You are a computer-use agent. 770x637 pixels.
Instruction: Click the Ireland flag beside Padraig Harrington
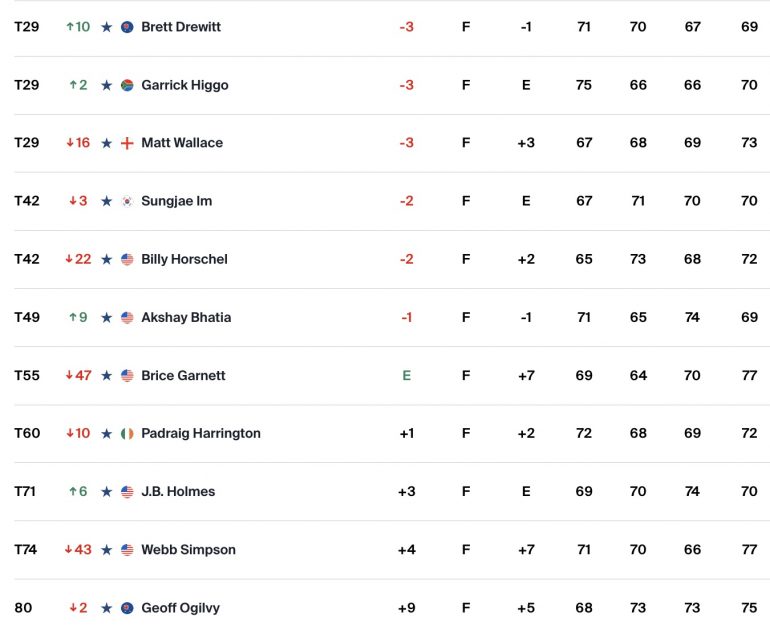pos(127,434)
